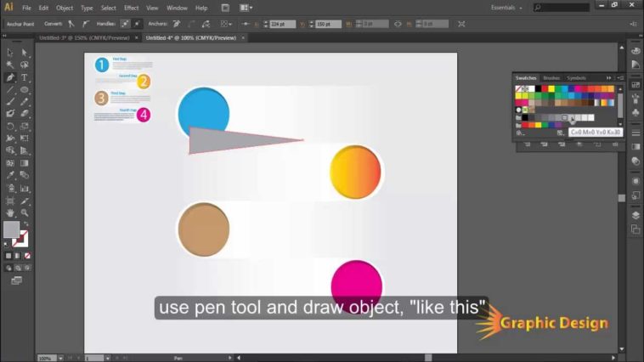Open the Object menu
Viewport: 644px width, 362px height.
pyautogui.click(x=65, y=8)
